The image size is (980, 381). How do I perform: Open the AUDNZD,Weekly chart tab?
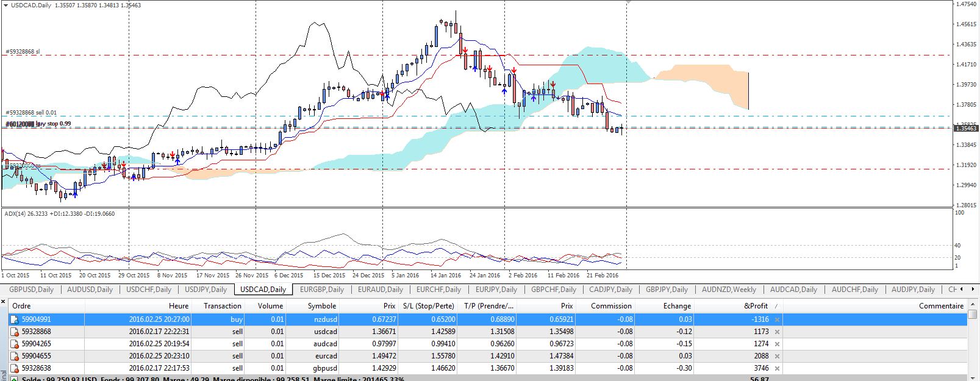729,290
